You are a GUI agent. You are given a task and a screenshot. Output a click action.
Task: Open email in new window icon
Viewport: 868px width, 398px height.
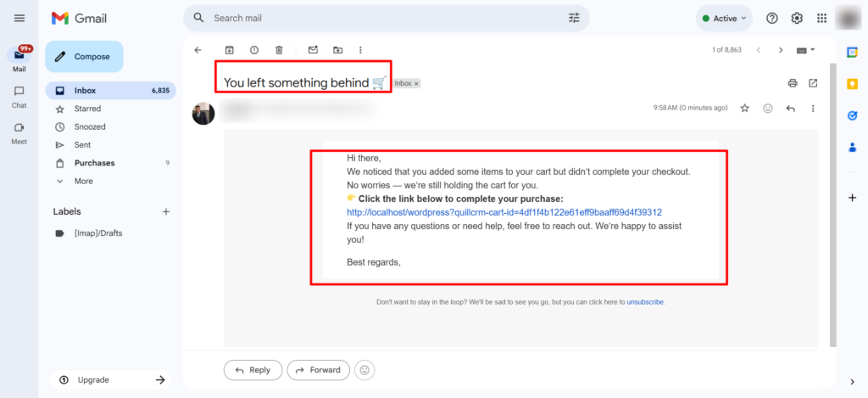pyautogui.click(x=813, y=83)
